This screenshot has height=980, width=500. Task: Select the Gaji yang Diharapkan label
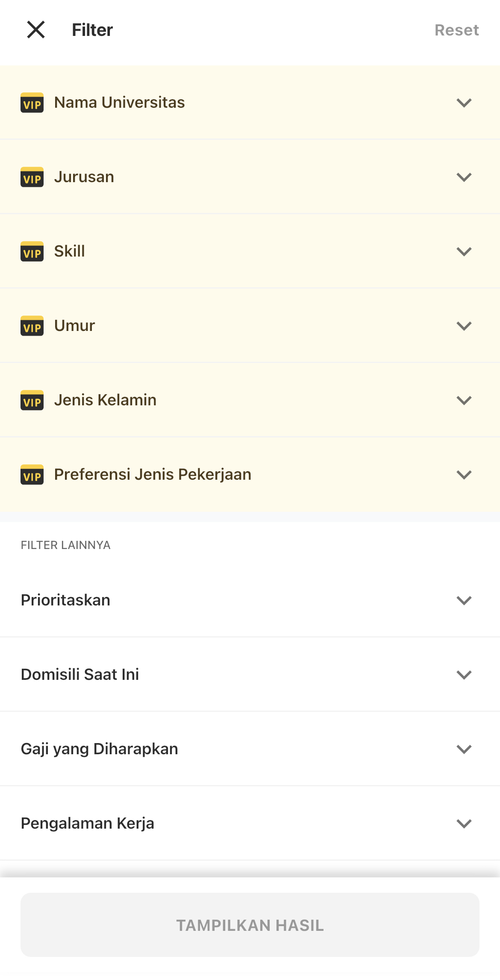point(99,749)
